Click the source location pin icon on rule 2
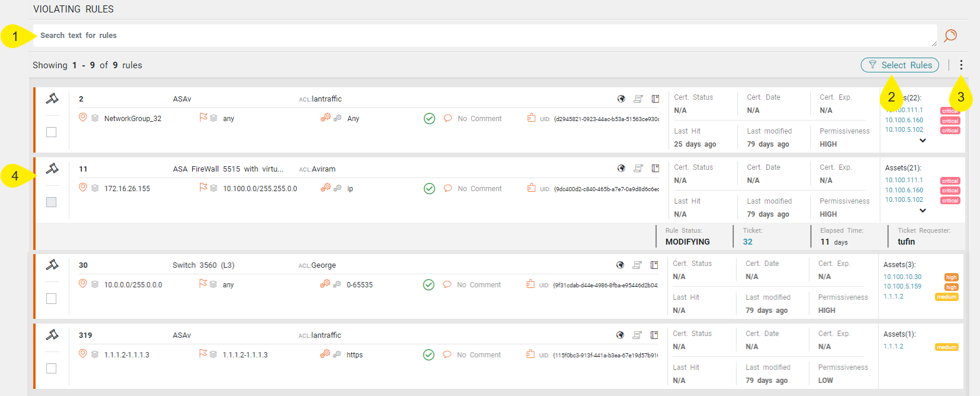The width and height of the screenshot is (980, 396). (x=83, y=118)
